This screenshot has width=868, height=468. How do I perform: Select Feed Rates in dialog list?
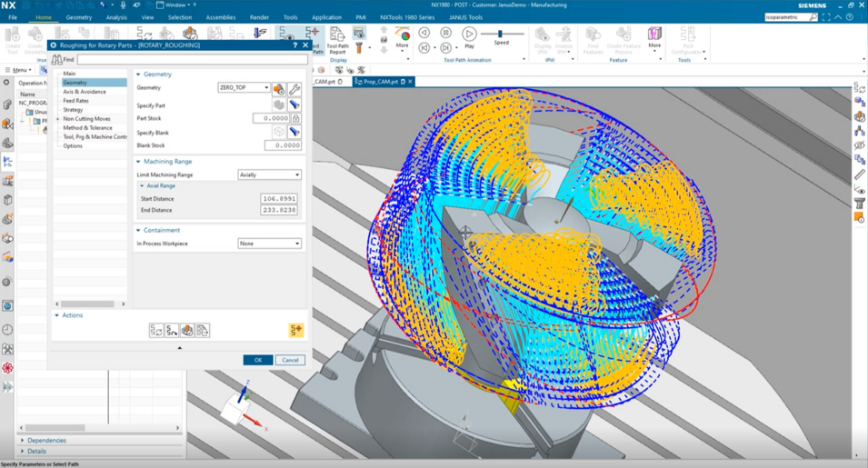point(75,101)
